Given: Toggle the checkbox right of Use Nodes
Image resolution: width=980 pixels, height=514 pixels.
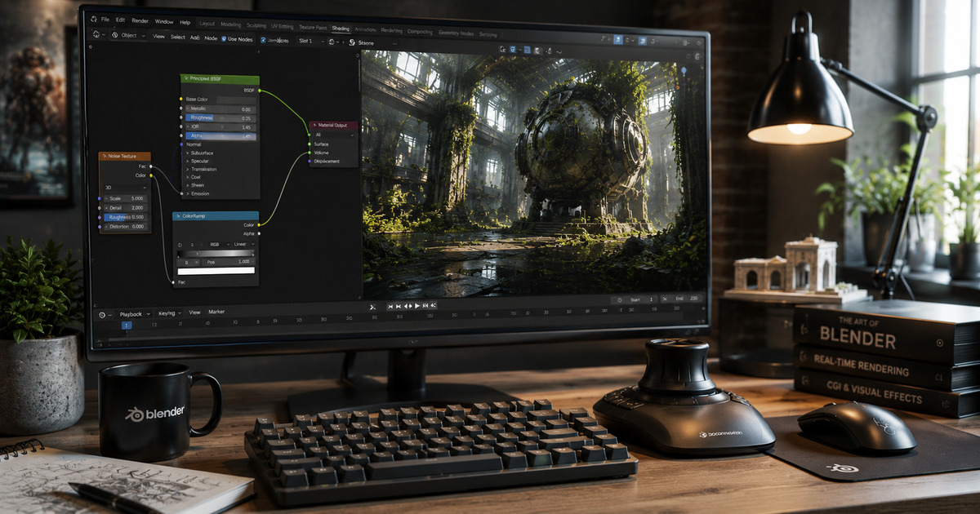Looking at the screenshot, I should tap(263, 40).
